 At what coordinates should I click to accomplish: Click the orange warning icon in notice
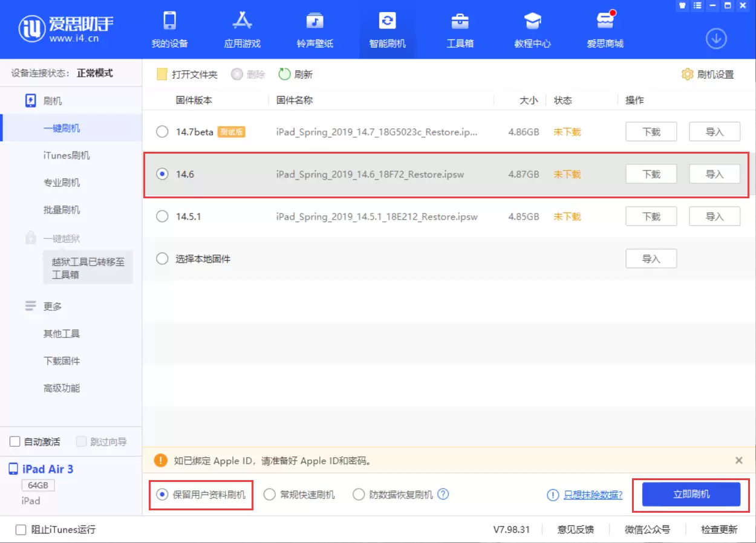point(160,461)
